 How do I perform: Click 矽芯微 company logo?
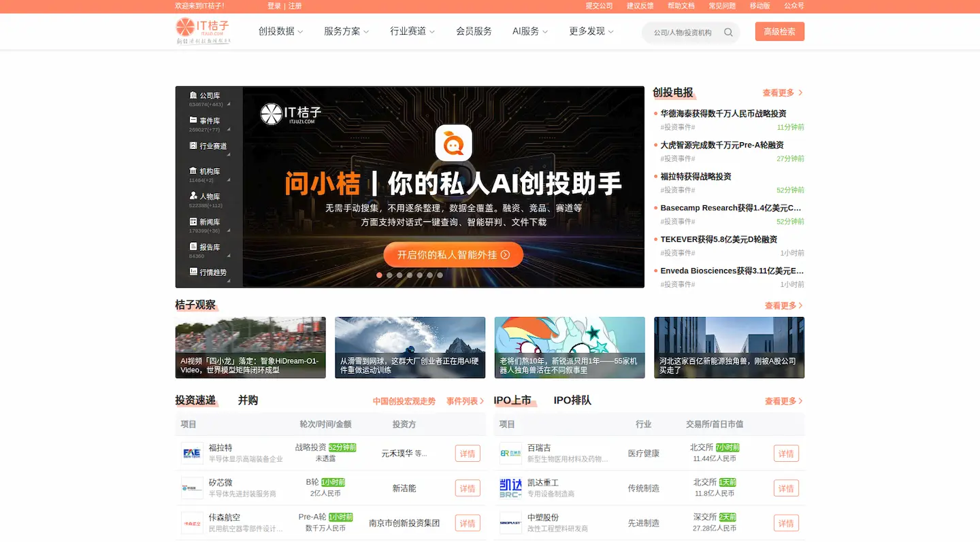pyautogui.click(x=192, y=488)
